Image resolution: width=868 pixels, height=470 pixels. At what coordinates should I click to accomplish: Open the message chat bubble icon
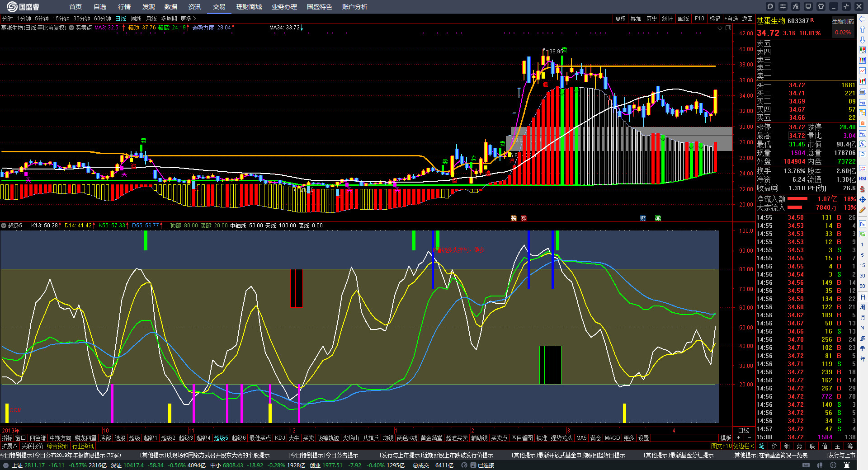(x=770, y=6)
